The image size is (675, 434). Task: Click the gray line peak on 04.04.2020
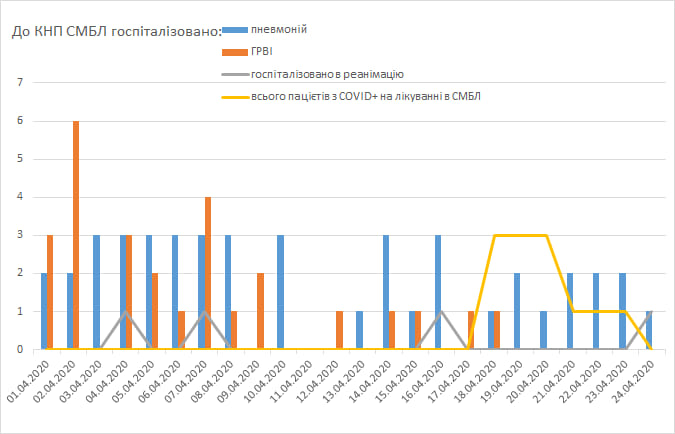coord(124,312)
